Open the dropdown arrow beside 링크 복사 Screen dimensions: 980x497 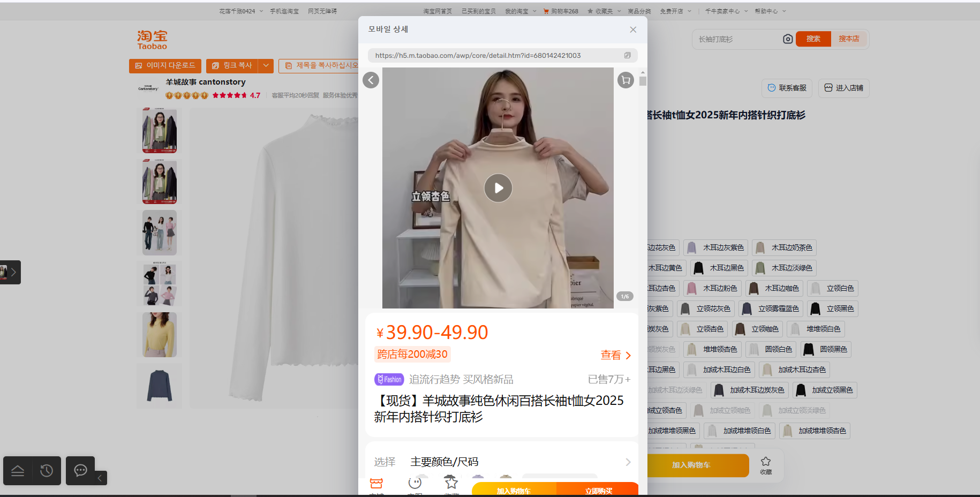[x=266, y=65]
